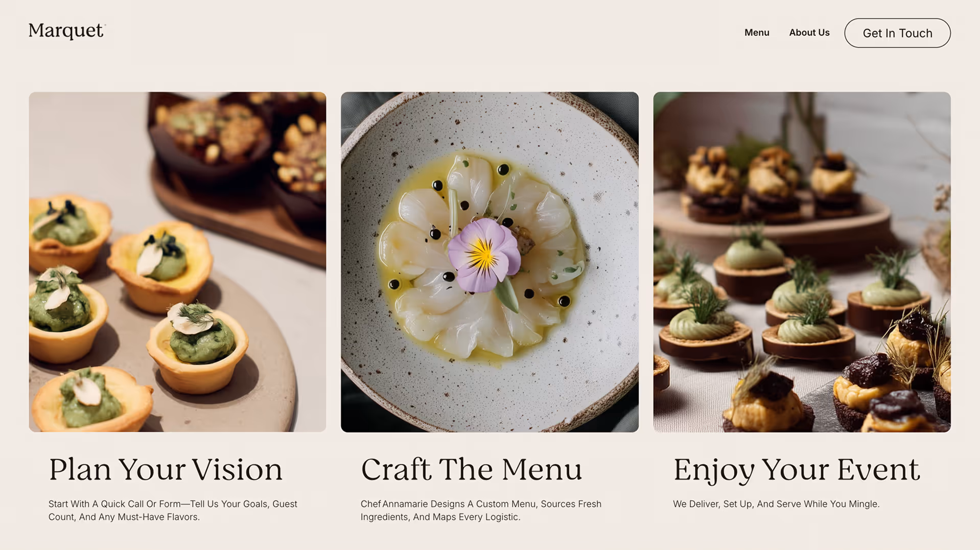Click the Plan Your Vision heading
The height and width of the screenshot is (550, 980).
point(165,469)
